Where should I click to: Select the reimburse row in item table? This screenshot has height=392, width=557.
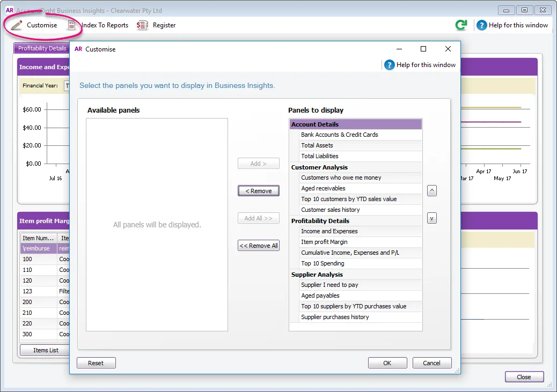[x=45, y=248]
